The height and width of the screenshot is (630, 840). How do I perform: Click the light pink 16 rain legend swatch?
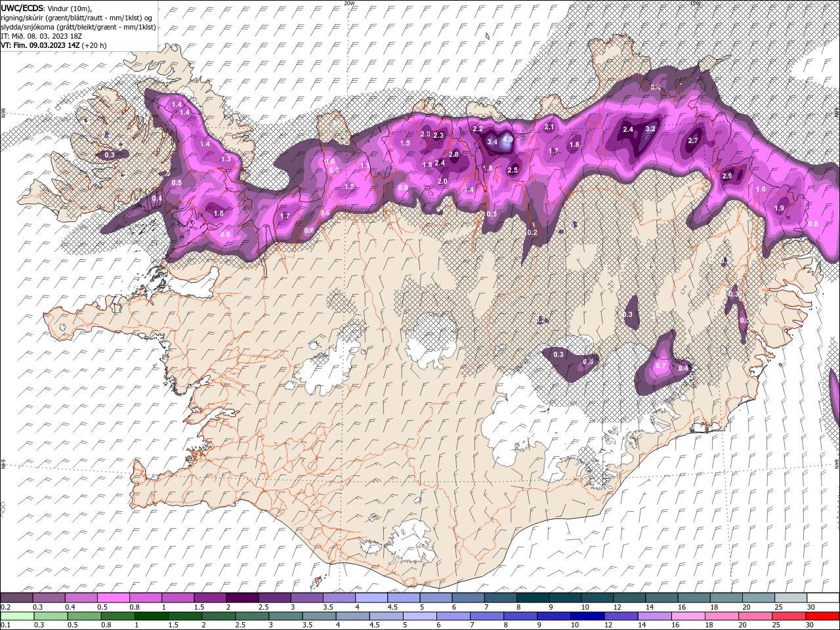(x=688, y=616)
